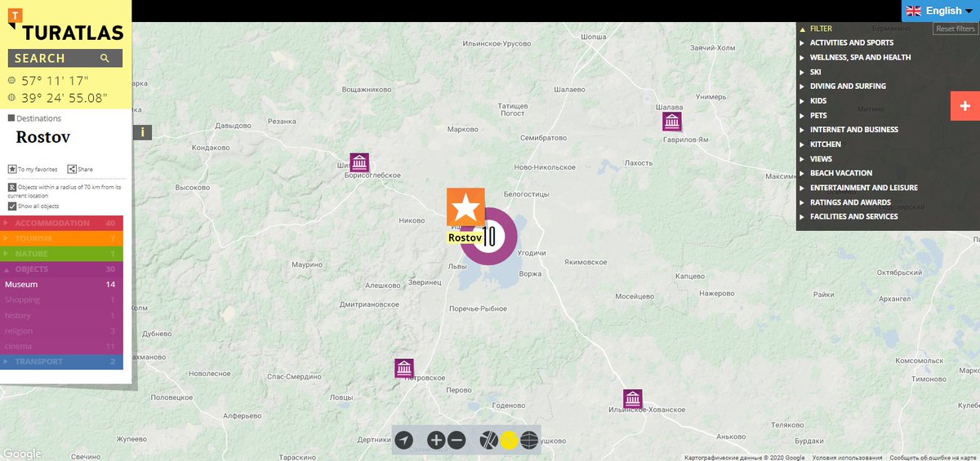Select the yellow terrain map style icon
The height and width of the screenshot is (461, 980).
509,441
